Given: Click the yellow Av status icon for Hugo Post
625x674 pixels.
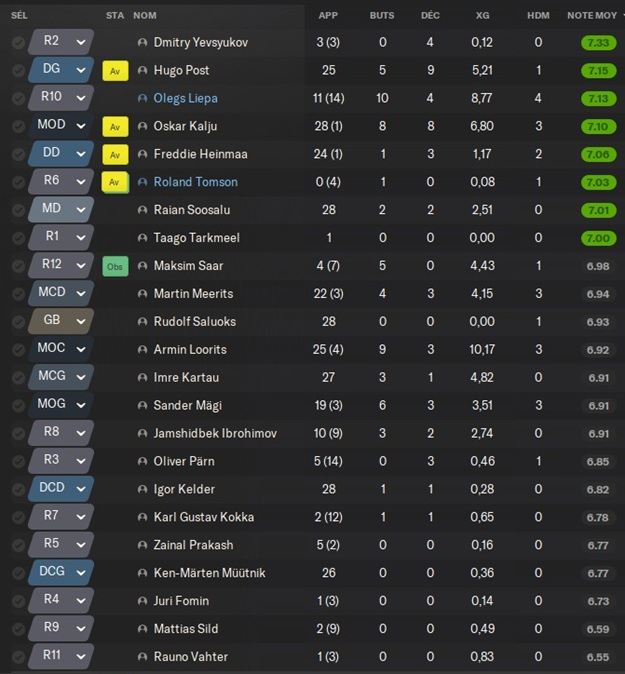Looking at the screenshot, I should (x=115, y=71).
